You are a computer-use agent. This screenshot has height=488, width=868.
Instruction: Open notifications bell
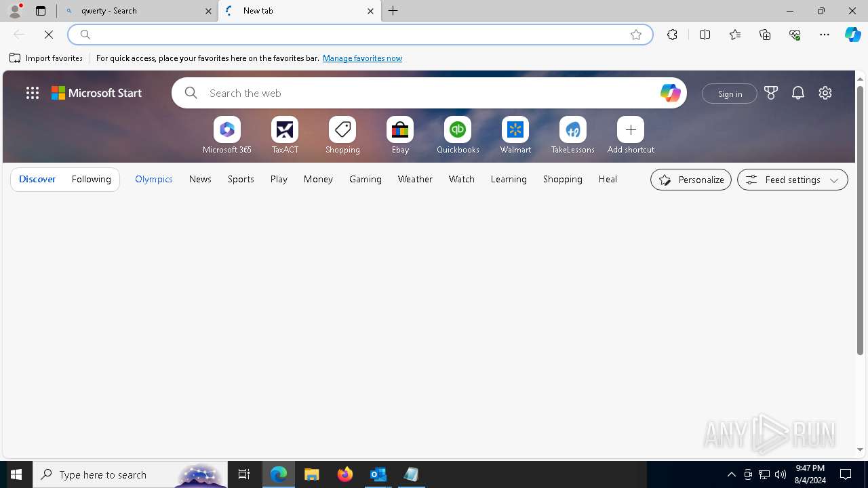click(x=798, y=93)
